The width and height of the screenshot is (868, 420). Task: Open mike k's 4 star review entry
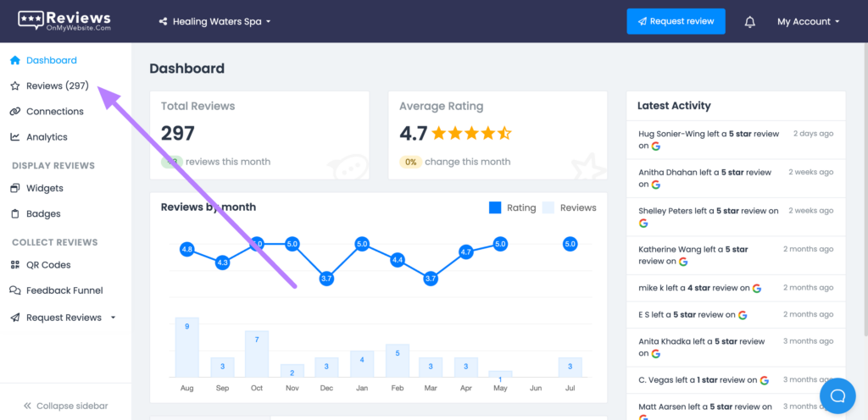click(736, 288)
